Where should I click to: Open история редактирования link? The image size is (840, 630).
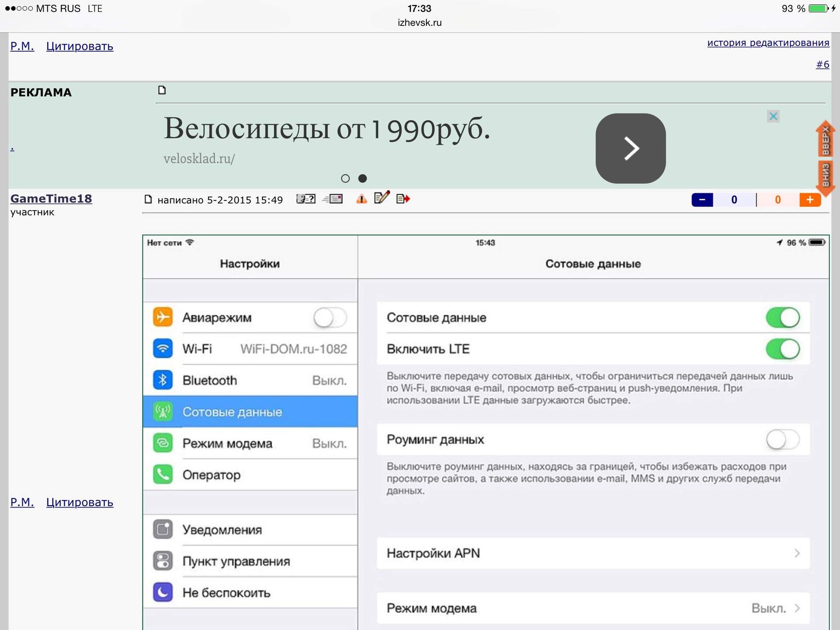click(768, 43)
